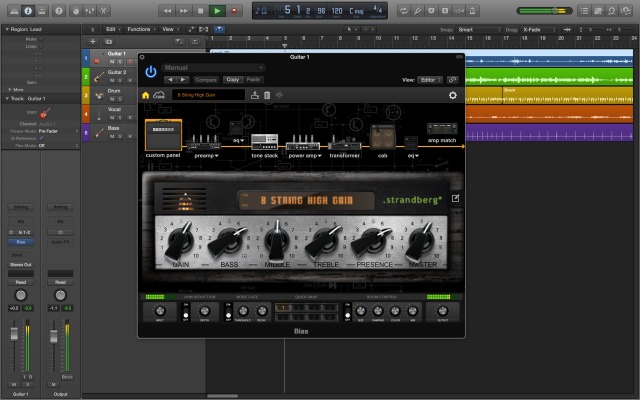Click the Paste button in plugin header
This screenshot has width=640, height=400.
[x=253, y=80]
